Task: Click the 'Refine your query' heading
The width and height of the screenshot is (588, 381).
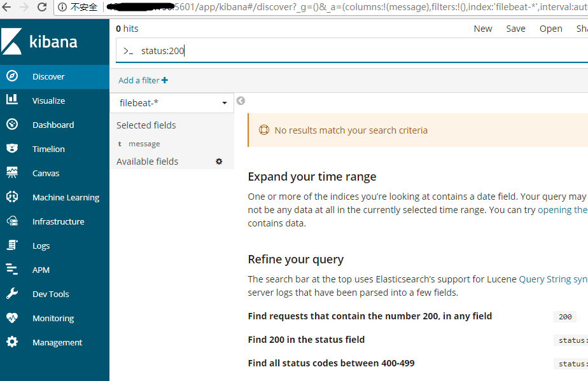Action: point(295,260)
